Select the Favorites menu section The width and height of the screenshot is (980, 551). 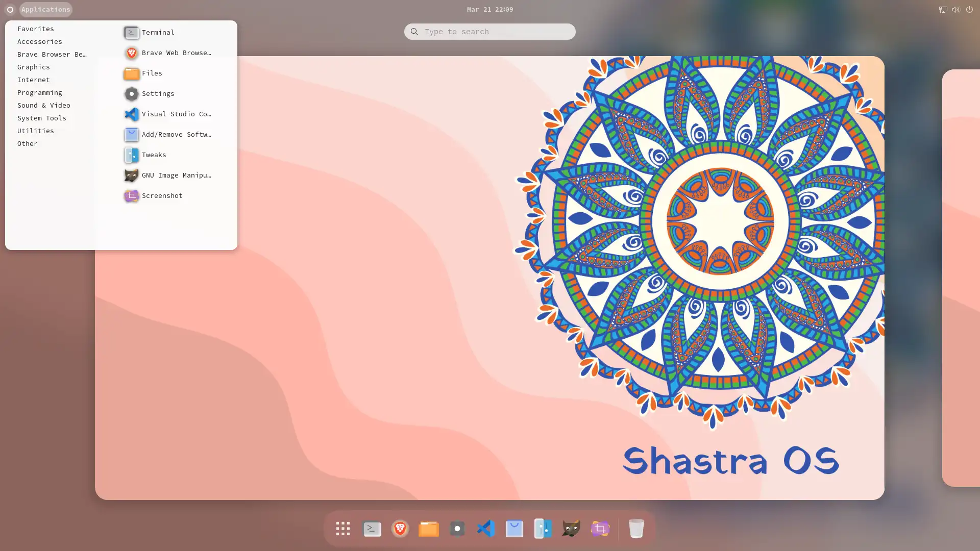point(36,28)
